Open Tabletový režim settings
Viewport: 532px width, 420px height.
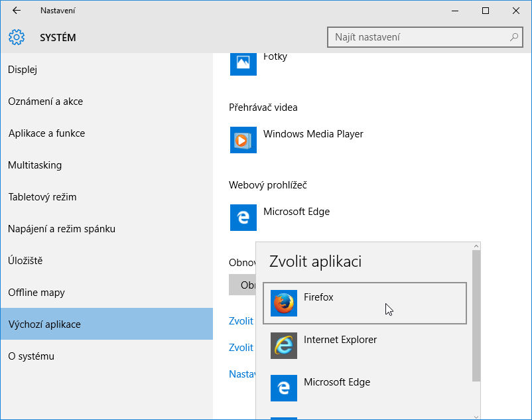coord(107,197)
